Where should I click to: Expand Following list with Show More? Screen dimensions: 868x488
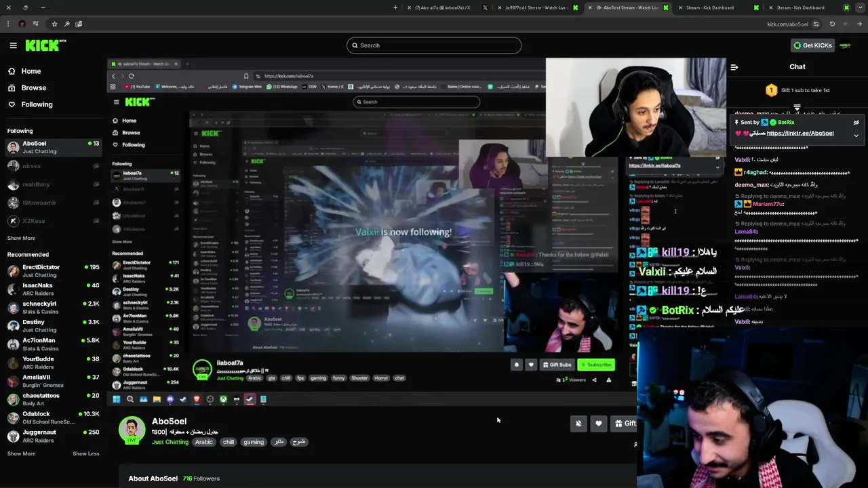(21, 238)
